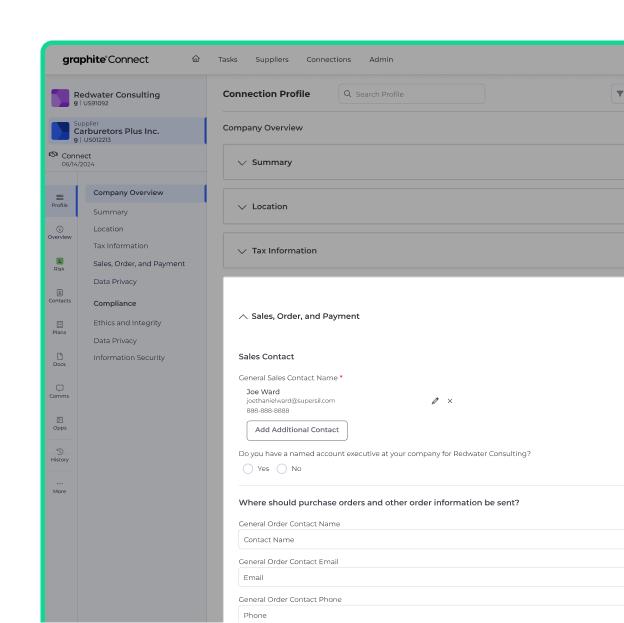Jump to Summary in the sidebar list
Viewport: 624px width, 623px height.
click(x=111, y=212)
